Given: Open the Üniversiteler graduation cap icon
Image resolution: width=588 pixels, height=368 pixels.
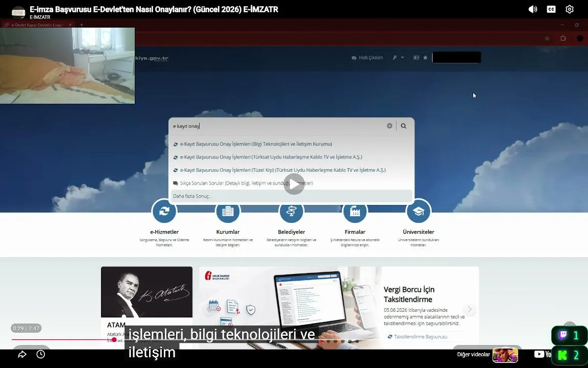Looking at the screenshot, I should 419,212.
